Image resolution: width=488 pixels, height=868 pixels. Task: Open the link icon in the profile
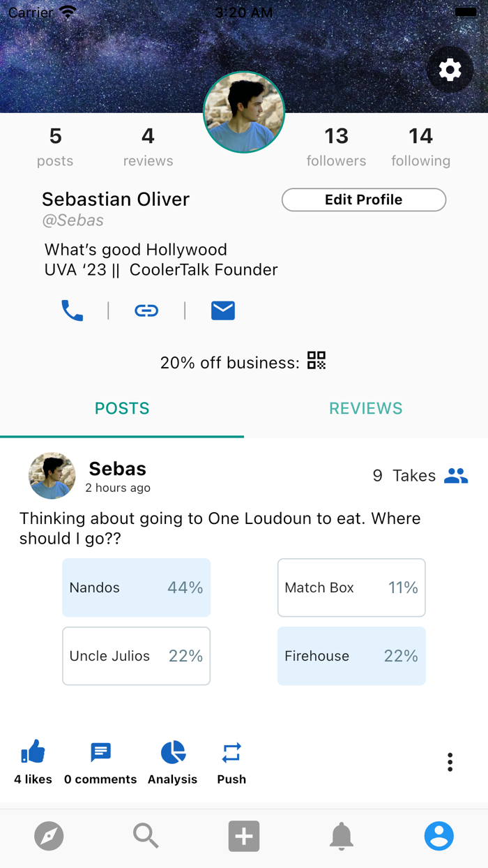click(x=146, y=310)
